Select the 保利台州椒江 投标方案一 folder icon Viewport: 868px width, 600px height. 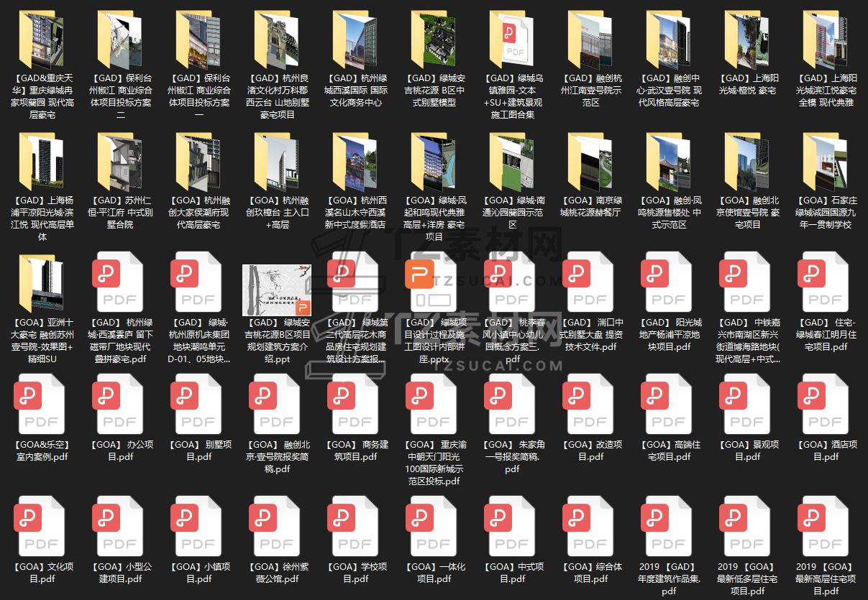[199, 40]
